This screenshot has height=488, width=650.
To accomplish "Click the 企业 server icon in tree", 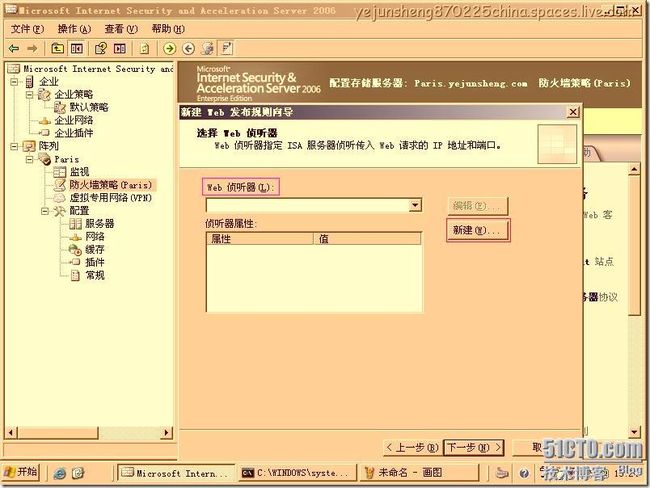I will tap(29, 82).
